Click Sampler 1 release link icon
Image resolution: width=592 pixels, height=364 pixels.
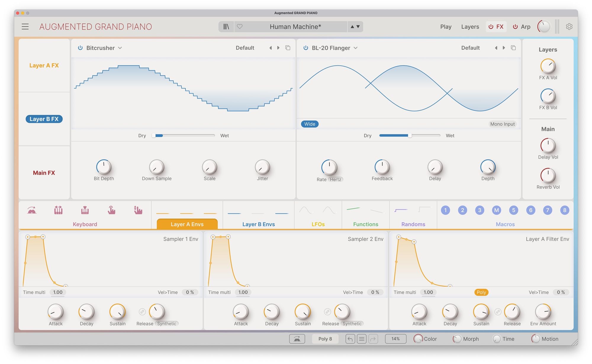(142, 312)
